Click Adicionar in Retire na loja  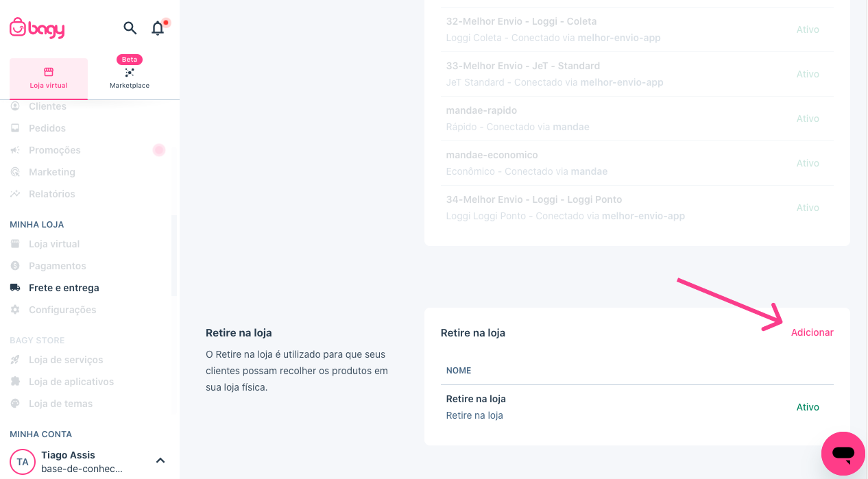pyautogui.click(x=812, y=332)
